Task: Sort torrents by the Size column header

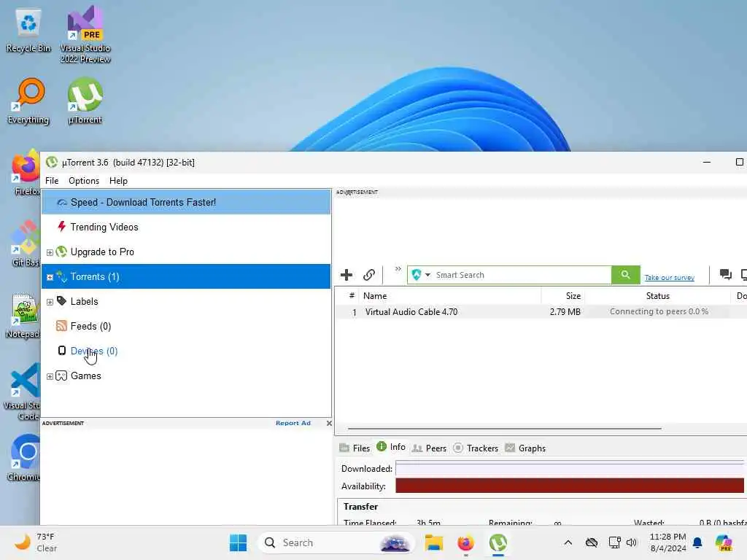Action: (x=563, y=296)
